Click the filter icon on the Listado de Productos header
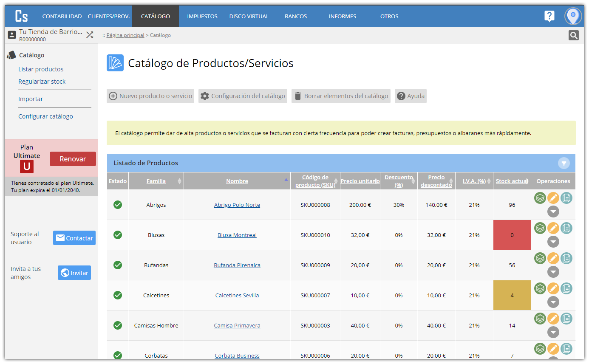Screen dimensions: 589x364 [564, 163]
